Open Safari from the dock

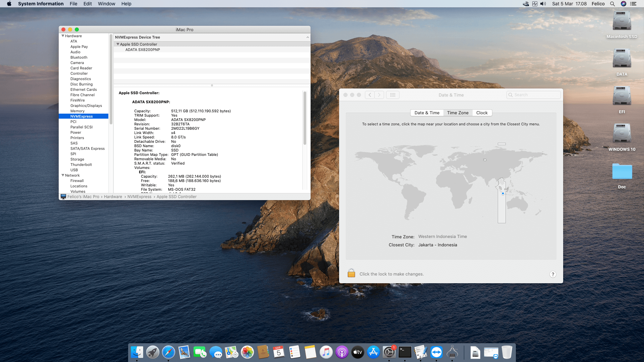pos(168,352)
